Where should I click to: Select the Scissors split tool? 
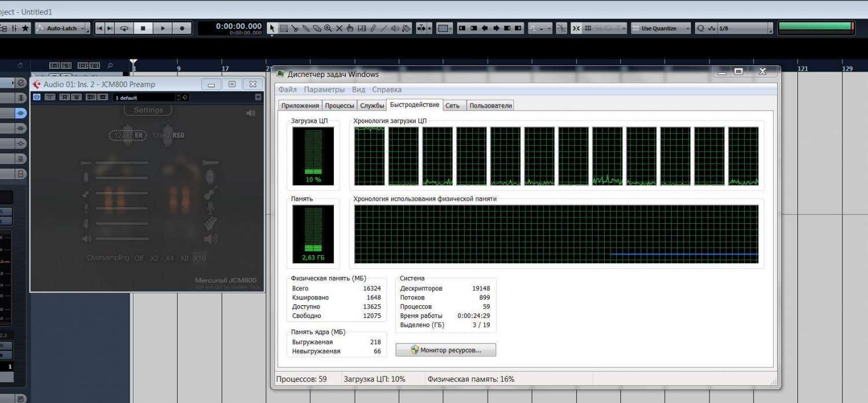click(x=295, y=28)
